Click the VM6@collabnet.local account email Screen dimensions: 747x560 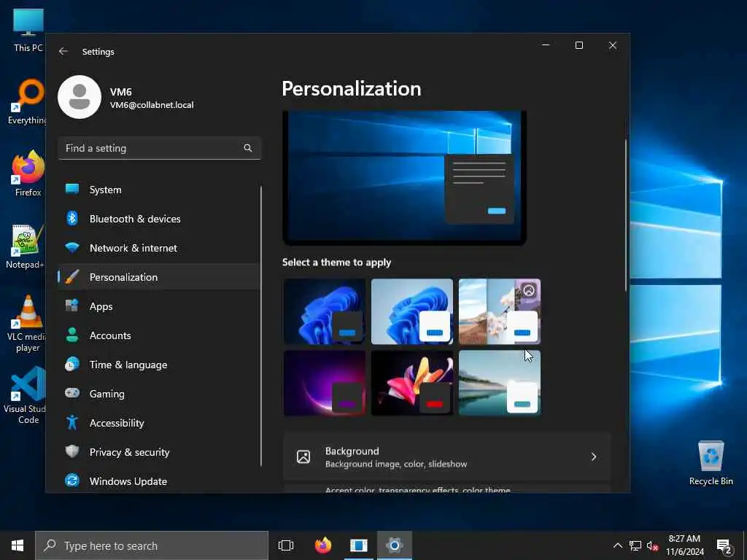(x=152, y=105)
